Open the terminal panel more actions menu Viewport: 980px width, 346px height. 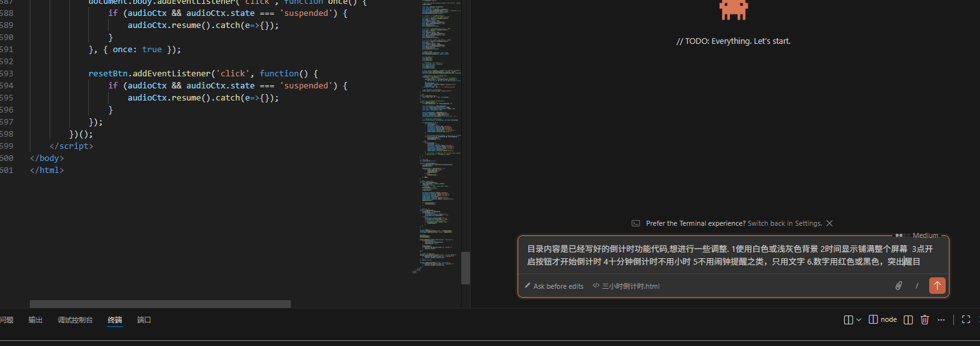coord(941,320)
